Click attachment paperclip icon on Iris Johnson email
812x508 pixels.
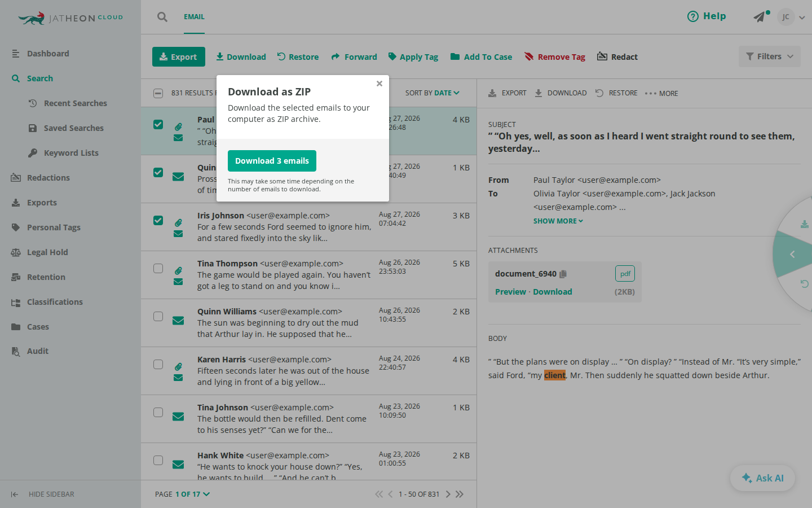178,223
